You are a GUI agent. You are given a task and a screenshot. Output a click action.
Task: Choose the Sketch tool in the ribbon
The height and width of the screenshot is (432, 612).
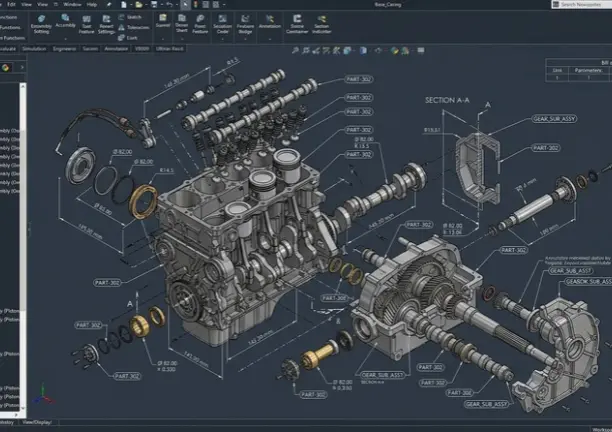pos(130,17)
